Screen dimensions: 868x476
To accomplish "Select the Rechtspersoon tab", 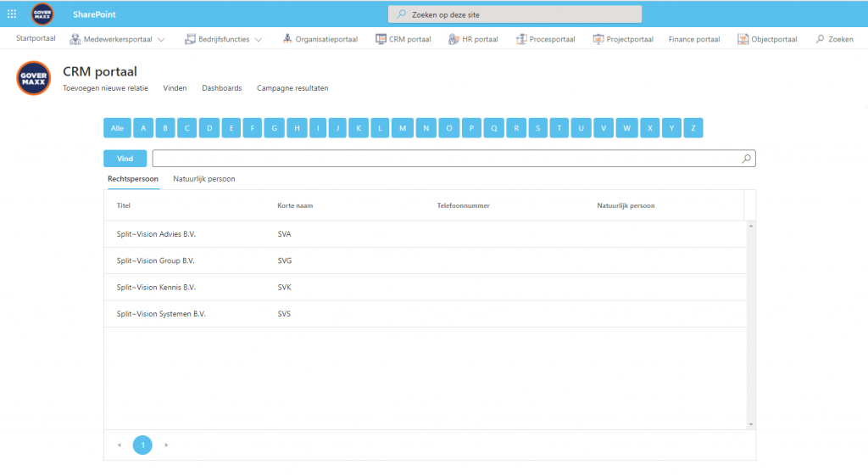I will pos(132,179).
